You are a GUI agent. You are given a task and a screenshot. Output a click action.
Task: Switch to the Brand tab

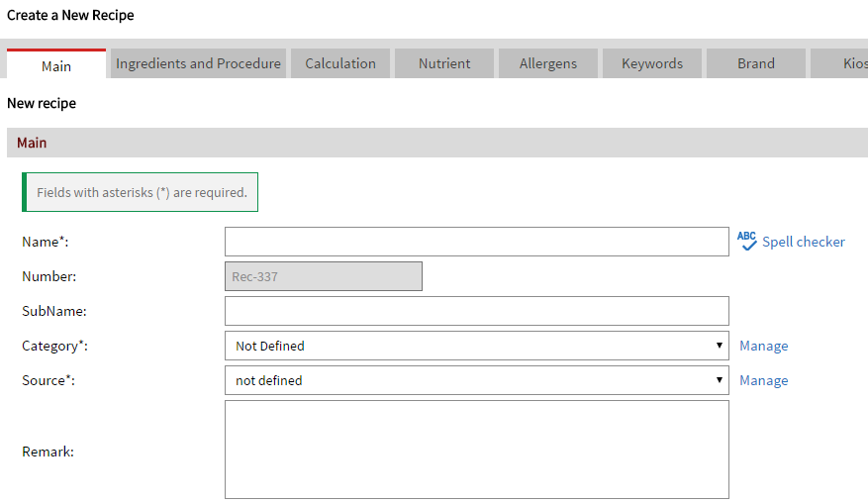point(756,63)
